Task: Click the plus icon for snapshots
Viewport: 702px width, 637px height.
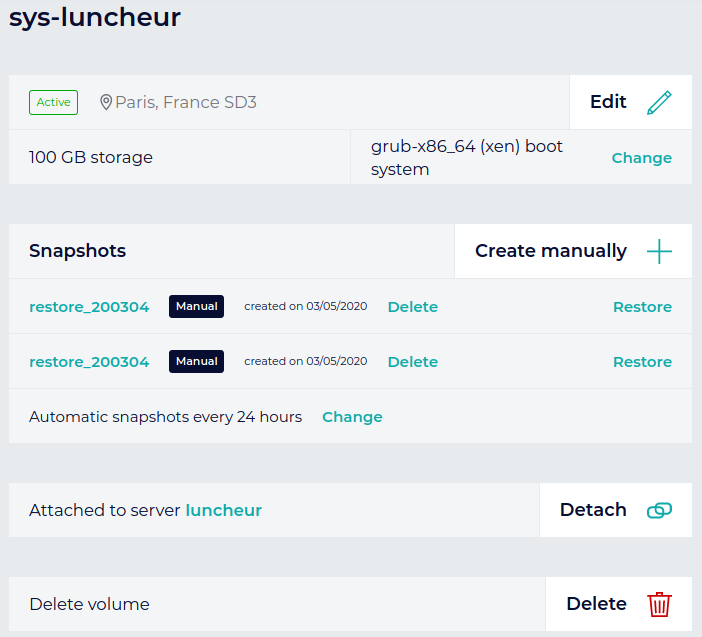Action: click(x=659, y=251)
